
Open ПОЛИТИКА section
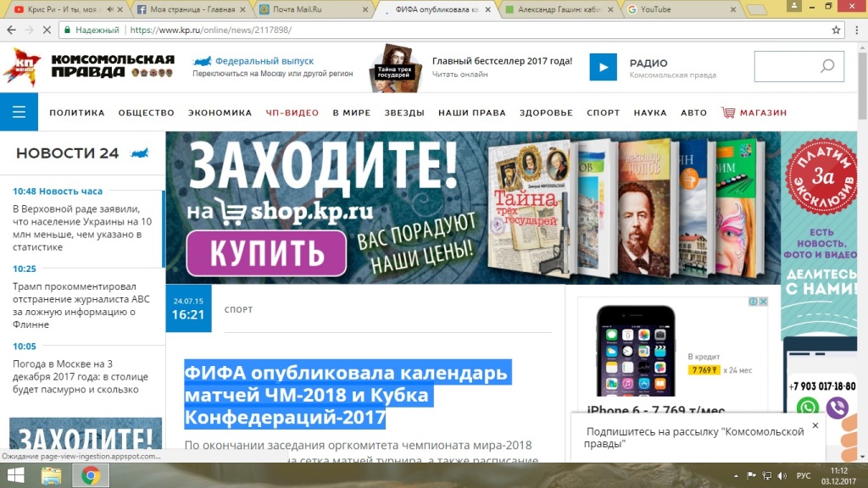[77, 113]
